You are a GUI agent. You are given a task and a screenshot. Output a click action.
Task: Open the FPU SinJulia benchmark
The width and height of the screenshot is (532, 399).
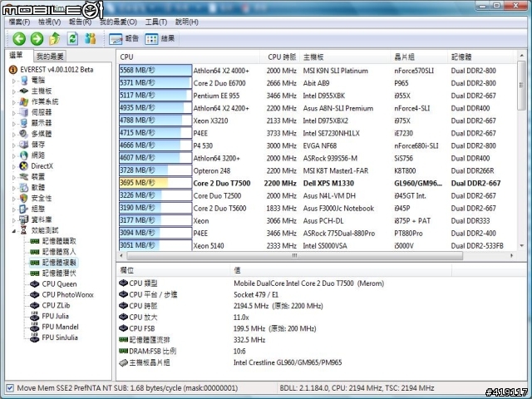click(x=54, y=337)
